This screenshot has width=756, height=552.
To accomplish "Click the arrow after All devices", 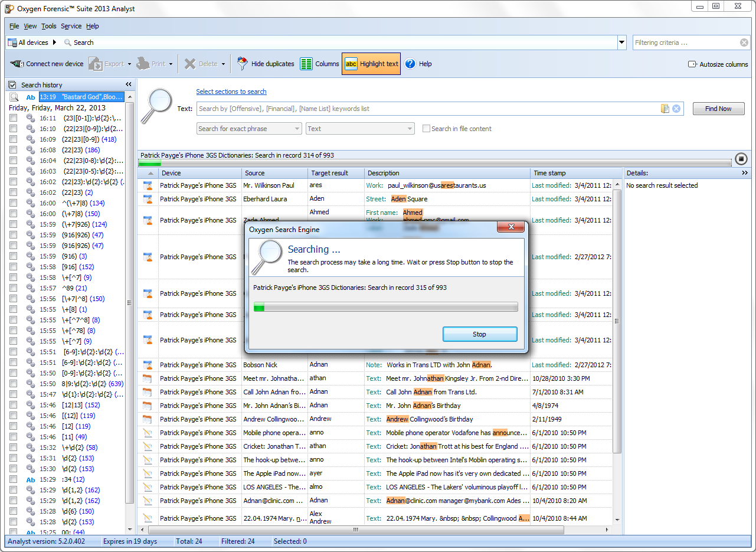I will click(x=54, y=43).
